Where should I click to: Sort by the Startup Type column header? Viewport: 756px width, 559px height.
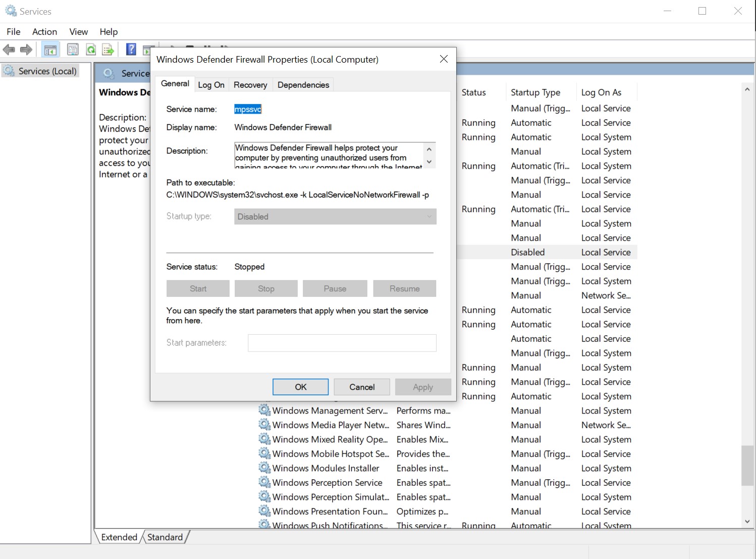click(535, 92)
